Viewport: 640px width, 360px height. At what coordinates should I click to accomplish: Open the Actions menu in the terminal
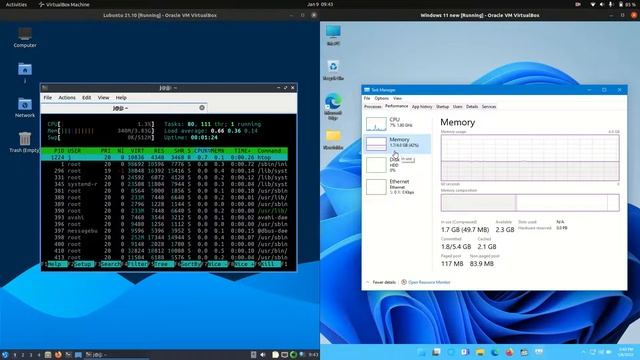click(67, 98)
